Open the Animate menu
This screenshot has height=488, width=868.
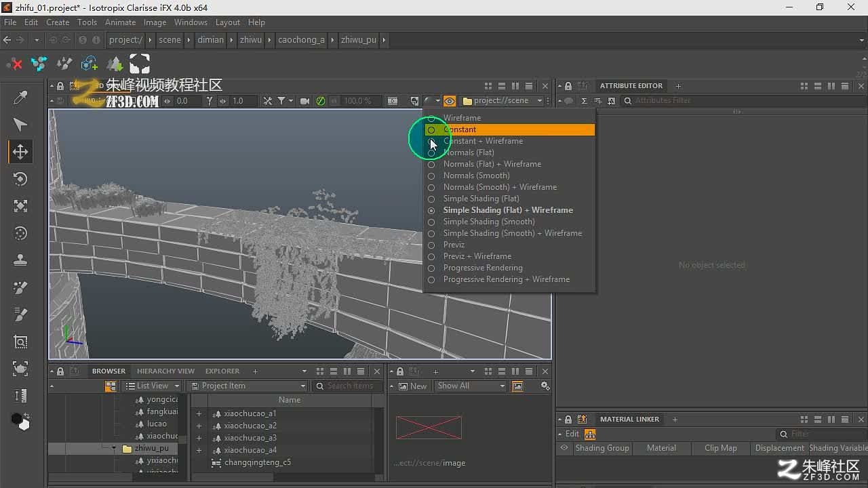(x=120, y=22)
